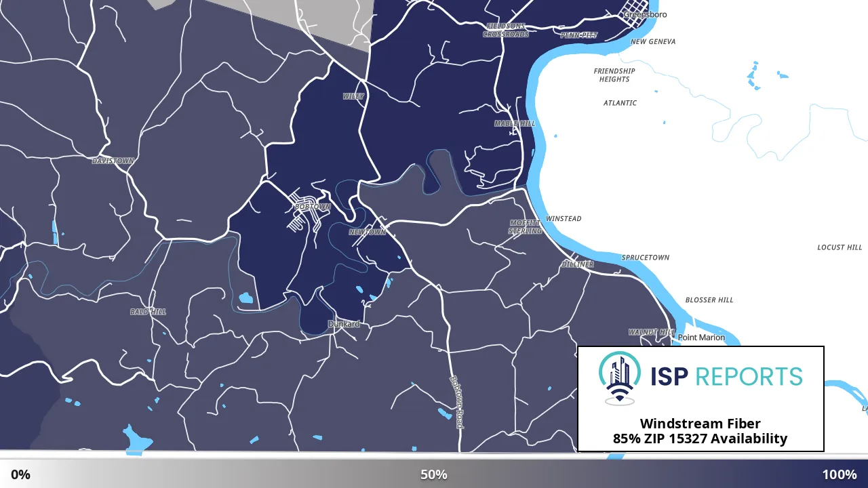Screen dimensions: 868x488
Task: Click the 100% legend label
Action: (x=840, y=474)
